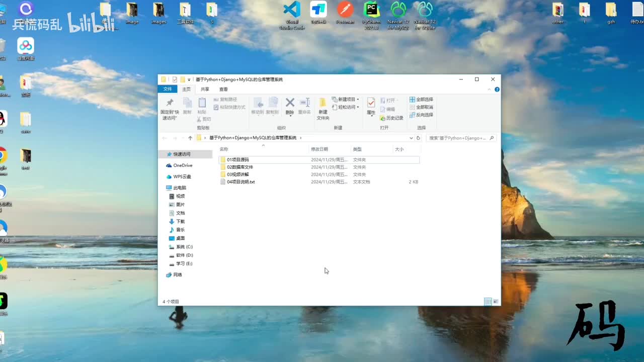Open the 系统 (C:) drive
Image resolution: width=644 pixels, height=362 pixels.
click(x=181, y=247)
